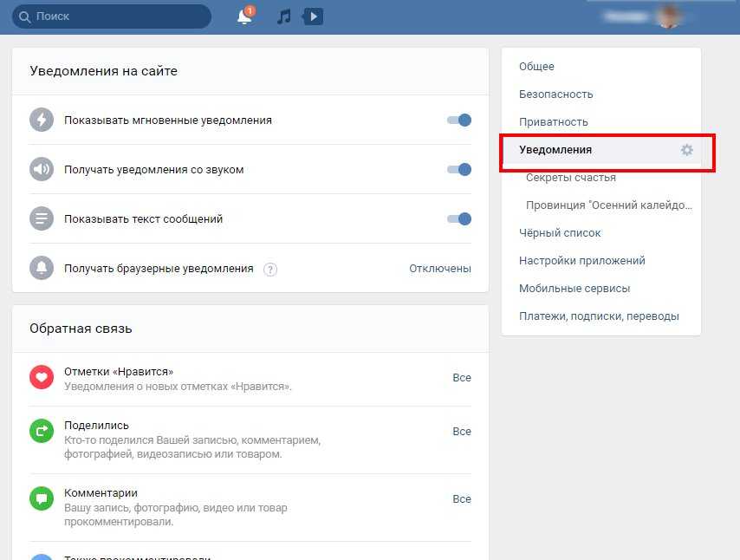Screen dimensions: 740x560
Task: Click the question mark help icon
Action: [x=270, y=269]
